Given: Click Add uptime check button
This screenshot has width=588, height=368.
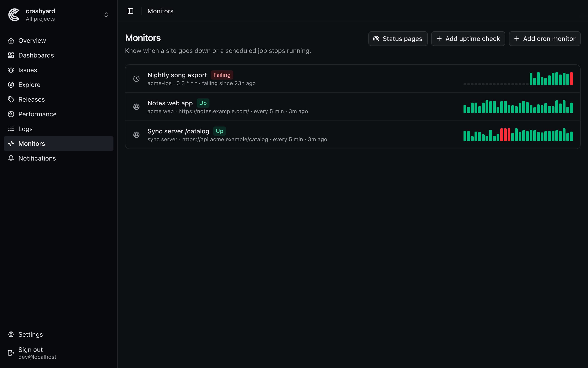Looking at the screenshot, I should 468,39.
